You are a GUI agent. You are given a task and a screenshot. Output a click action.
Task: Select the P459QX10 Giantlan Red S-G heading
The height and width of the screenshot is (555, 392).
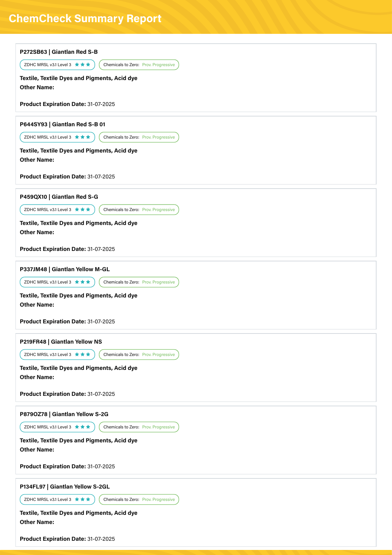point(59,197)
